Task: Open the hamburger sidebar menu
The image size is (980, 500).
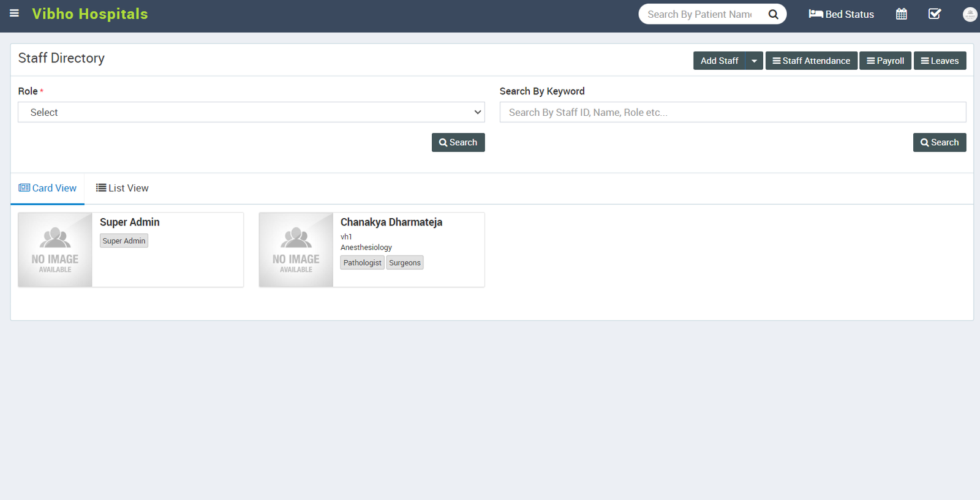Action: pos(14,13)
